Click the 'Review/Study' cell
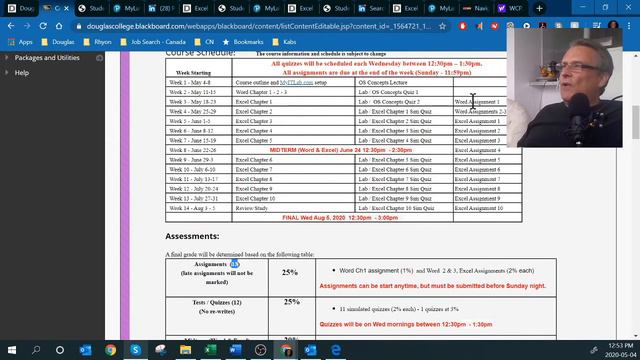The image size is (640, 360). coord(293,208)
